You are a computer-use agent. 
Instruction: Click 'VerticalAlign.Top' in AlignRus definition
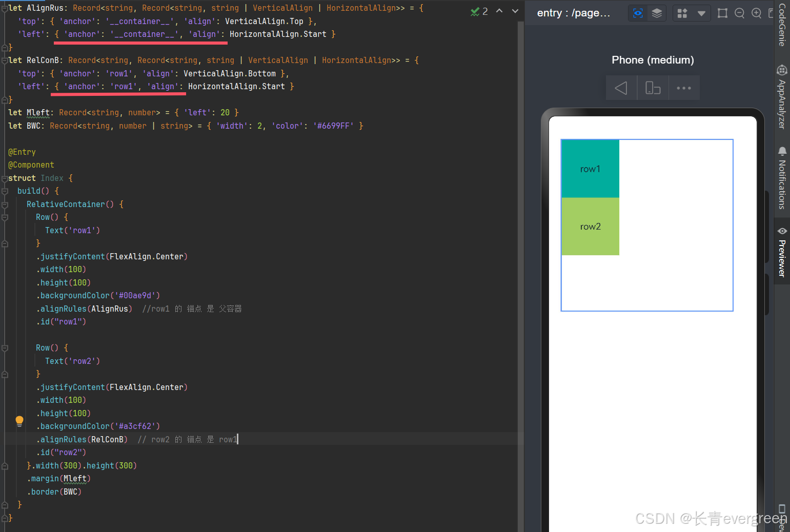[264, 21]
